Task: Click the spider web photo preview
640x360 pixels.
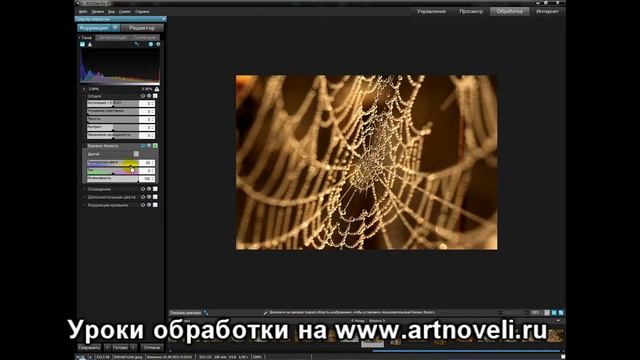Action: [367, 162]
